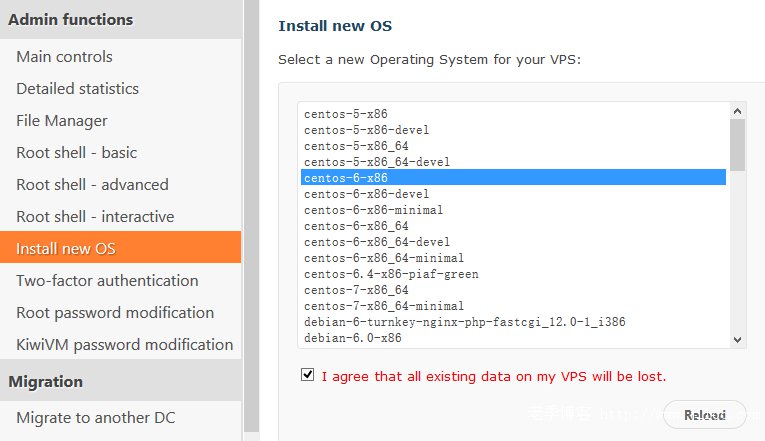Select centos-6-x86_64-devel option
The image size is (765, 441).
[x=513, y=241]
